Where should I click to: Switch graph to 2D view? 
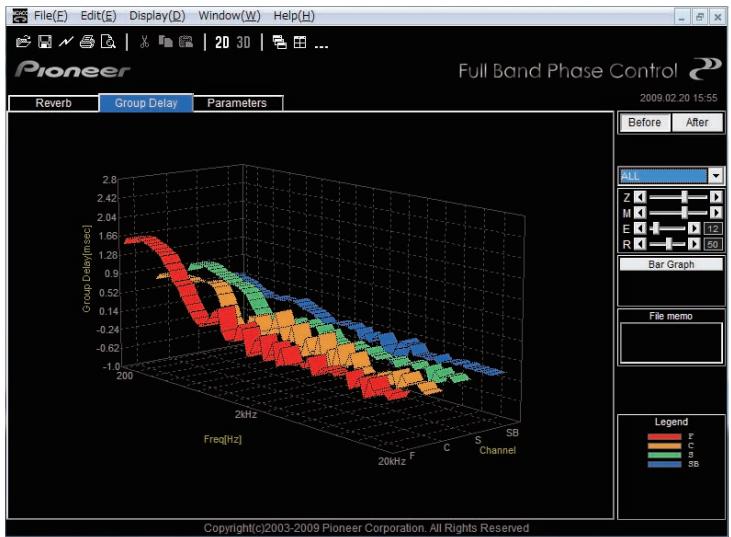(222, 42)
